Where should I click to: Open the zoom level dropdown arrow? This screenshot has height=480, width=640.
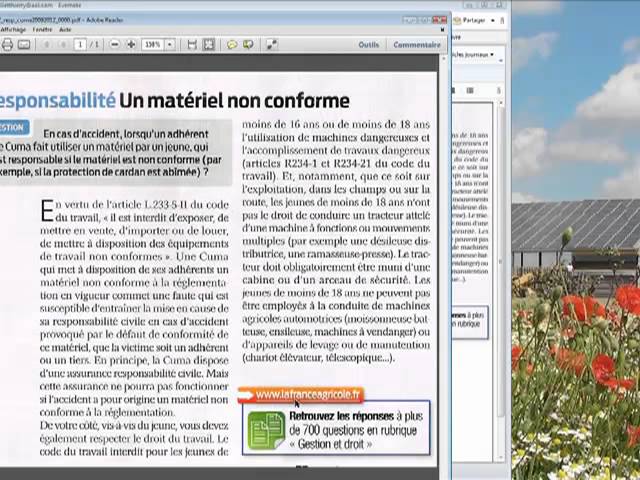pos(170,44)
